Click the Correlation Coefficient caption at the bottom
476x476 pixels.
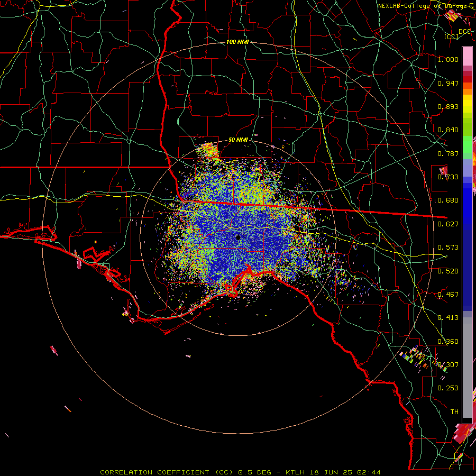click(x=240, y=472)
